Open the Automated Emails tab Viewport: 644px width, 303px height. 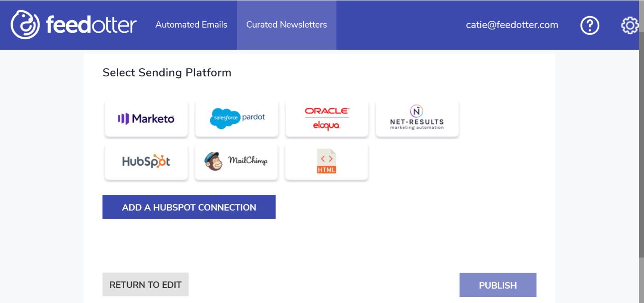pyautogui.click(x=191, y=25)
